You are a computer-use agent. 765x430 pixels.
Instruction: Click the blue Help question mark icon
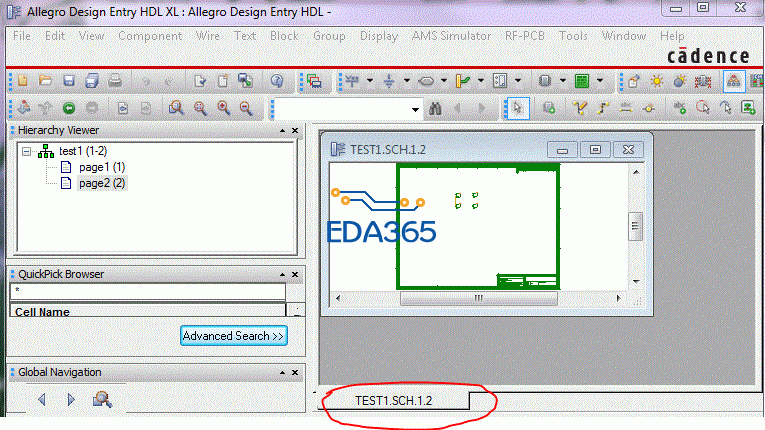pos(277,81)
